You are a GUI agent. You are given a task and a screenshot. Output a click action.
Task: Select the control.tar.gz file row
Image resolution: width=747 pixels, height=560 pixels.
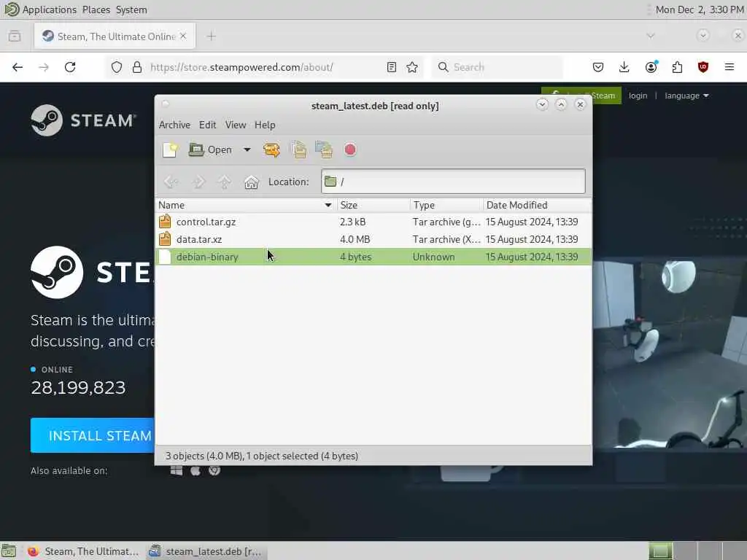click(x=373, y=222)
